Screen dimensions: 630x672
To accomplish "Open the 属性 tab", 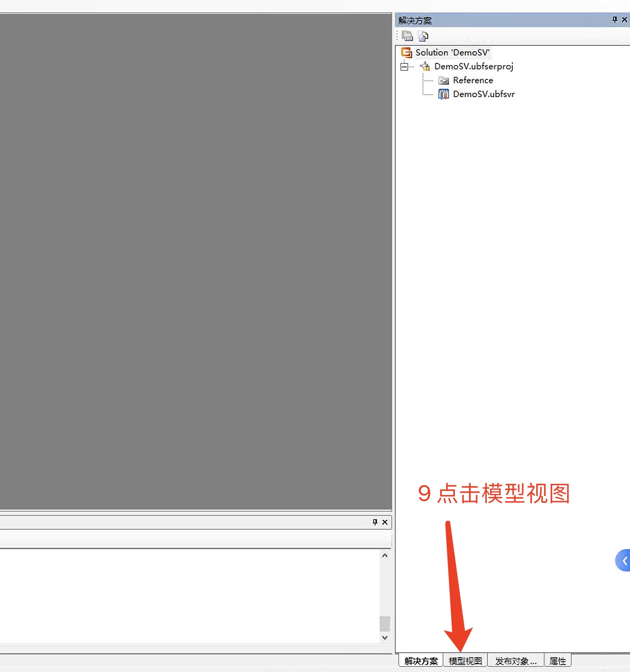I will pyautogui.click(x=558, y=661).
